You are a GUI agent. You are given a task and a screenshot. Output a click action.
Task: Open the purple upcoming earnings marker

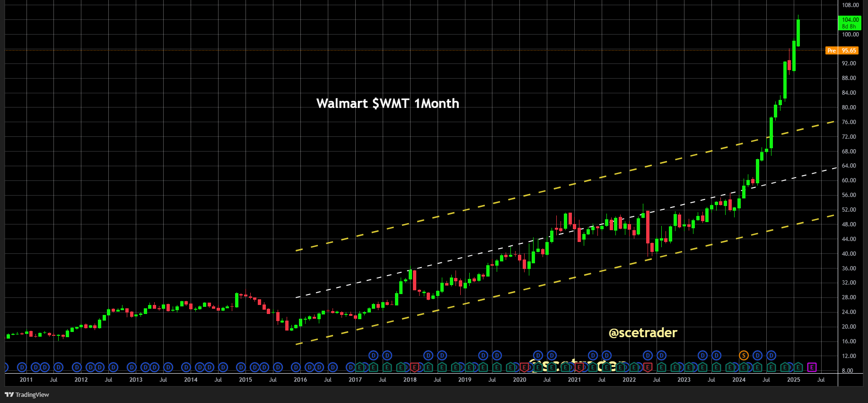coord(812,367)
